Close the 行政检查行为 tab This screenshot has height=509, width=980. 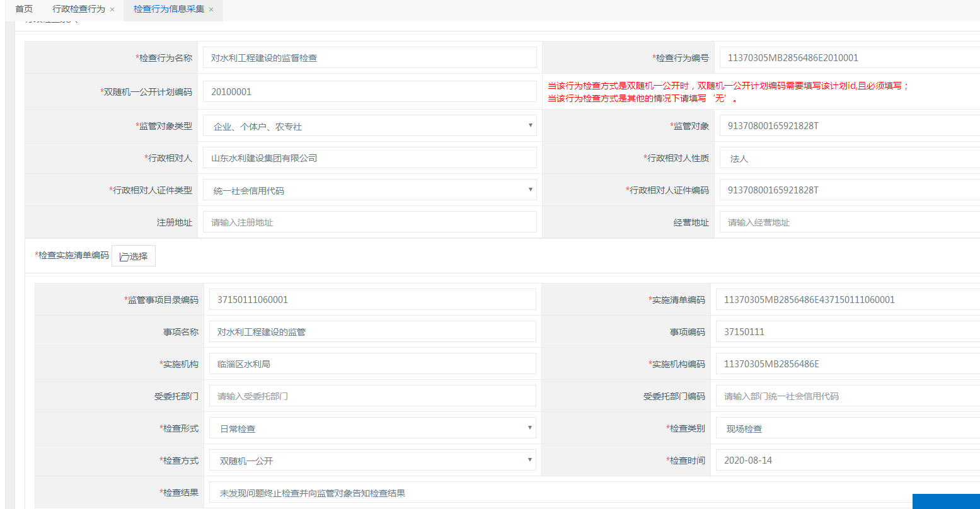tap(112, 9)
